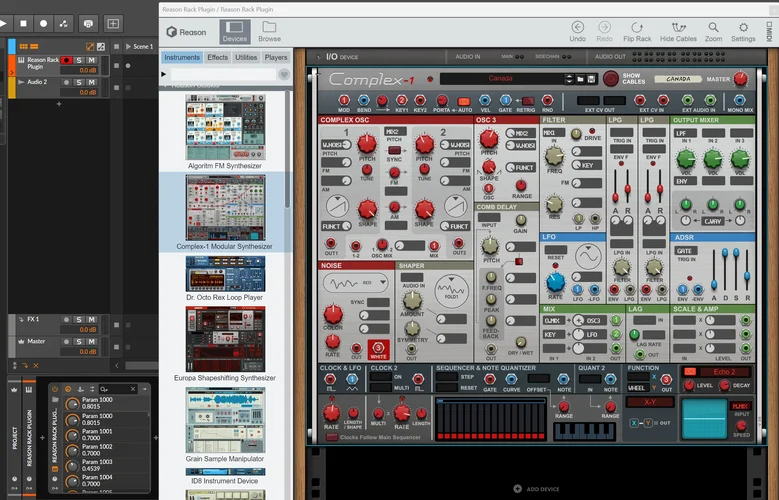Viewport: 779px width, 500px height.
Task: Click the orange X icon below Master track
Action: point(36,365)
